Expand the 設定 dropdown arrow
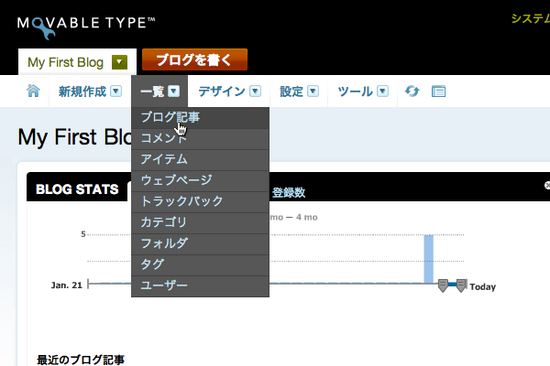The image size is (550, 366). pos(313,91)
